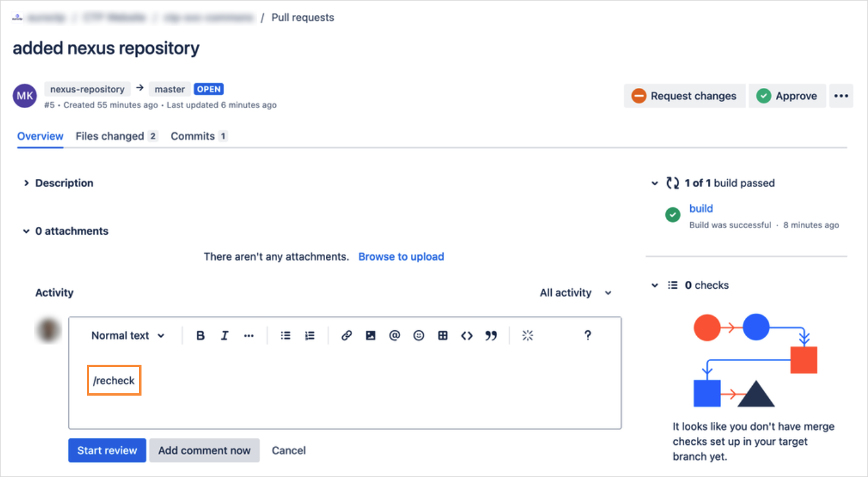This screenshot has width=868, height=477.
Task: Click the Browse to upload link
Action: pyautogui.click(x=401, y=256)
